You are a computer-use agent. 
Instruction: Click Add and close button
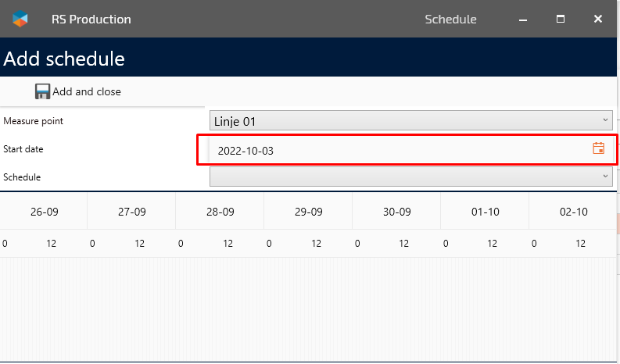(x=86, y=91)
